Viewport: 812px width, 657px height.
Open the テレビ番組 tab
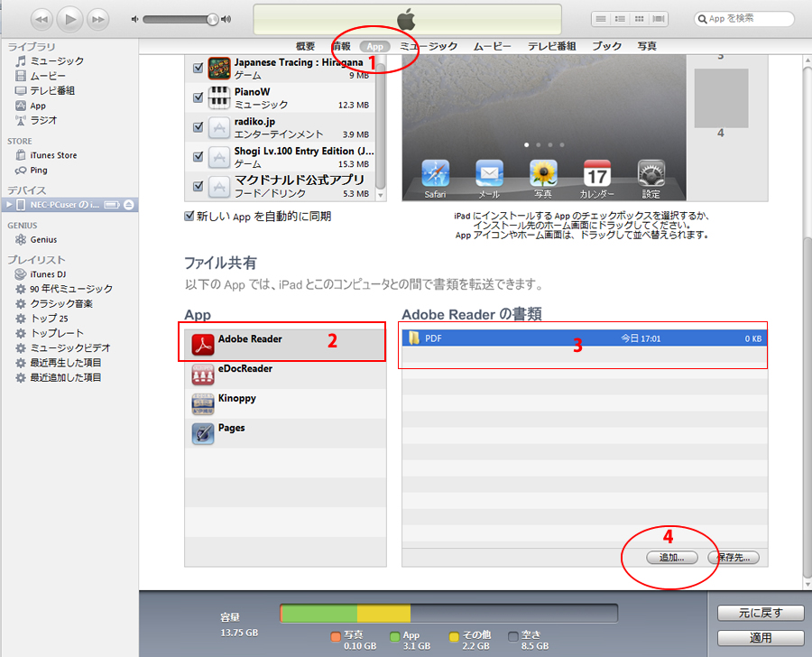pos(551,46)
